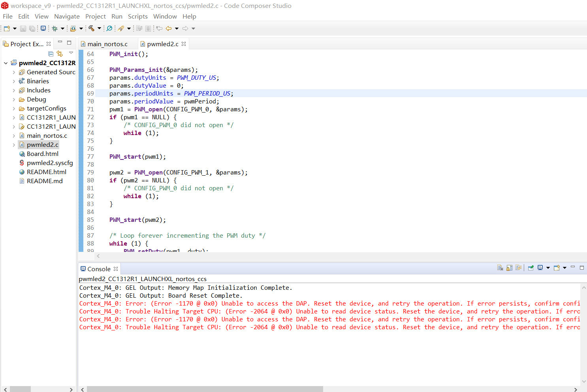The width and height of the screenshot is (587, 392).
Task: Open pwmled2.syscfg in Project Explorer
Action: (x=50, y=163)
